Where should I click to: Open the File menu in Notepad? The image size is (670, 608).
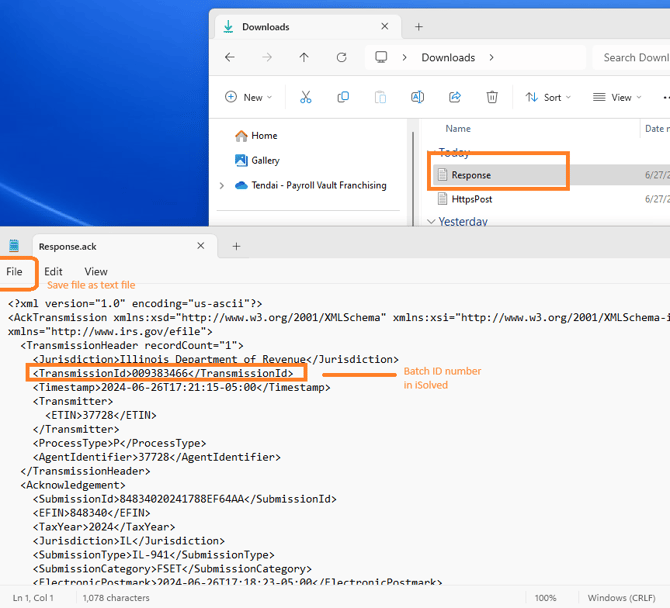pos(14,272)
